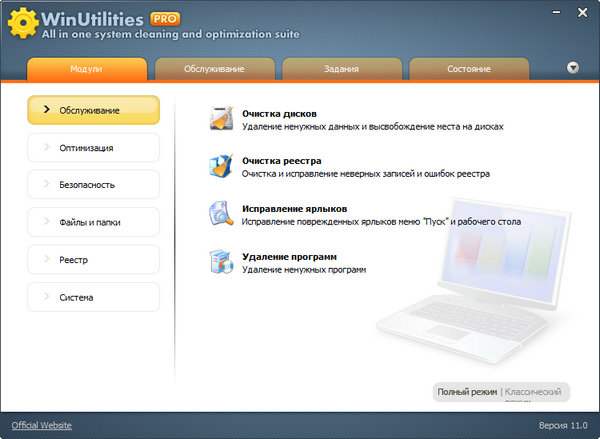Click the Очистка реестра registry cleaner icon
600x439 pixels.
[x=221, y=166]
